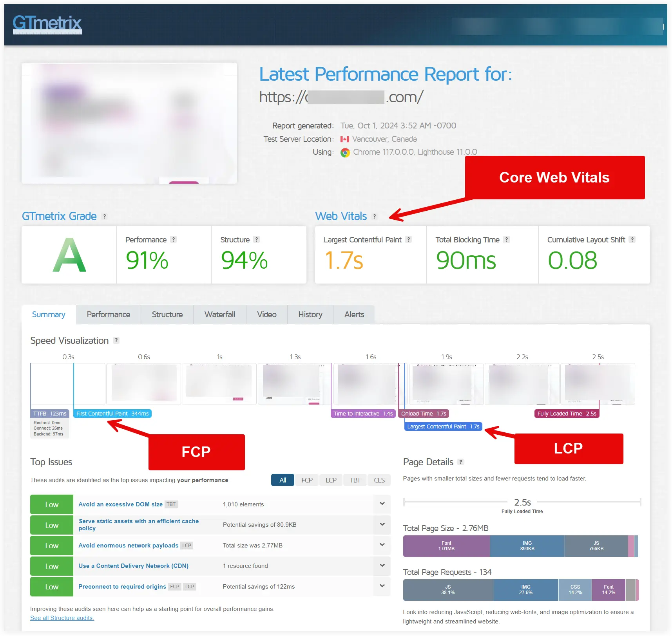Image resolution: width=672 pixels, height=636 pixels.
Task: Click Total Blocking Time help icon
Action: pos(507,239)
